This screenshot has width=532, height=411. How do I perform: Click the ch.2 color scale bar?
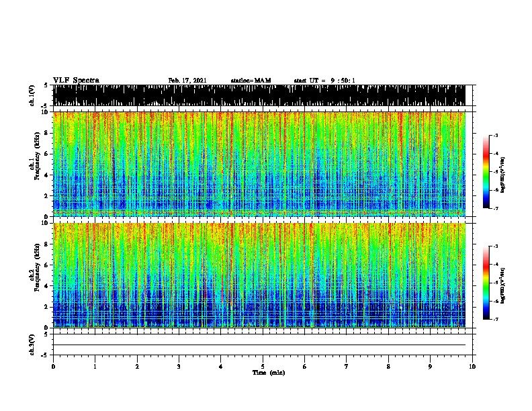[x=486, y=283]
